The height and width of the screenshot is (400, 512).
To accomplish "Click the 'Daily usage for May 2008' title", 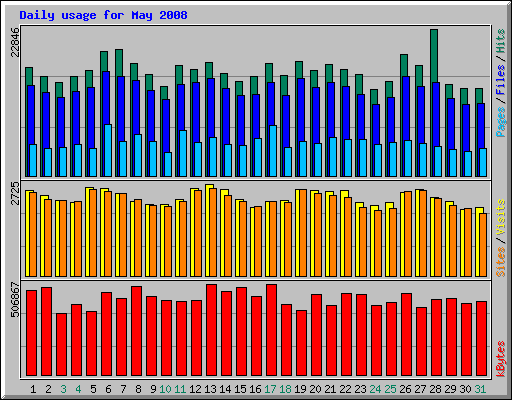I will pyautogui.click(x=103, y=15).
